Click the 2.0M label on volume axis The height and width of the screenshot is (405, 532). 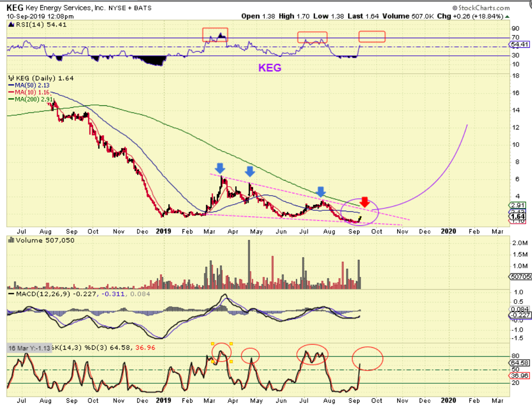pos(520,243)
